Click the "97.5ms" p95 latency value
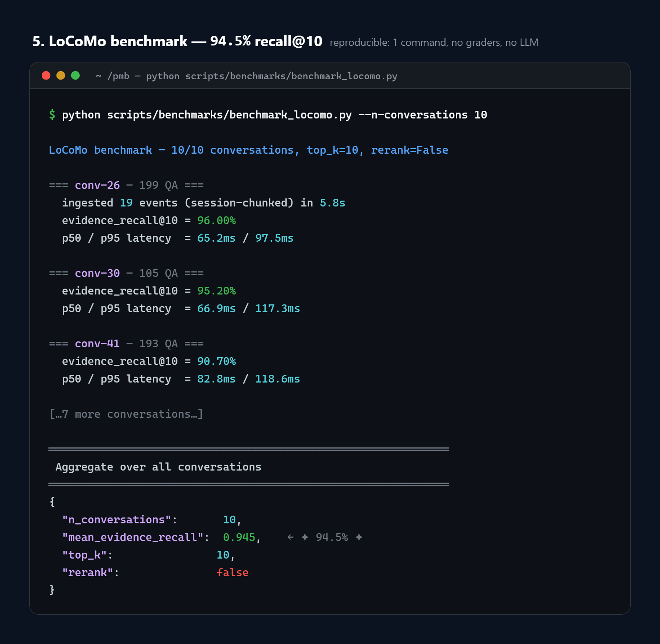 [x=274, y=238]
